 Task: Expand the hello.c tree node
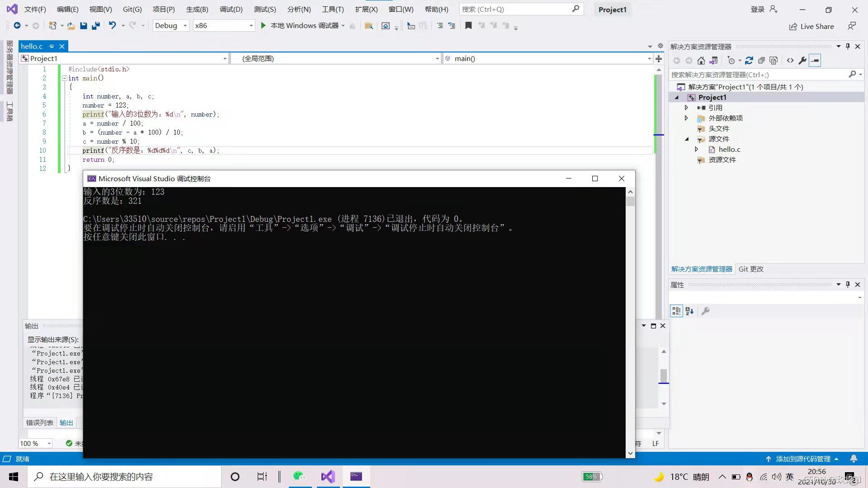click(x=697, y=149)
